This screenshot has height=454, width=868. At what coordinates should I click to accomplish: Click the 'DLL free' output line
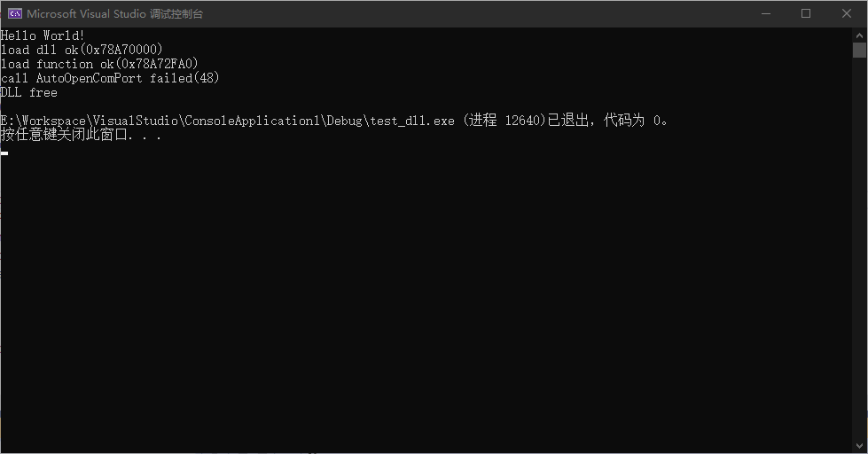pos(28,92)
